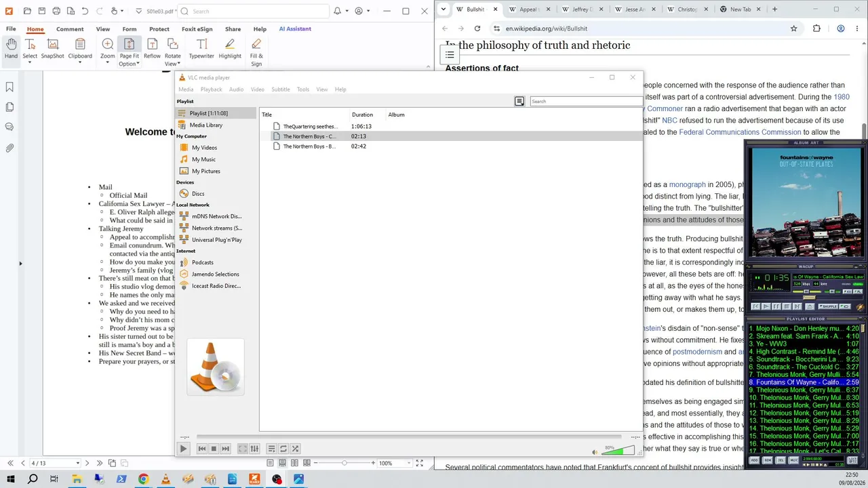Open VLC extended settings button

pyautogui.click(x=254, y=449)
